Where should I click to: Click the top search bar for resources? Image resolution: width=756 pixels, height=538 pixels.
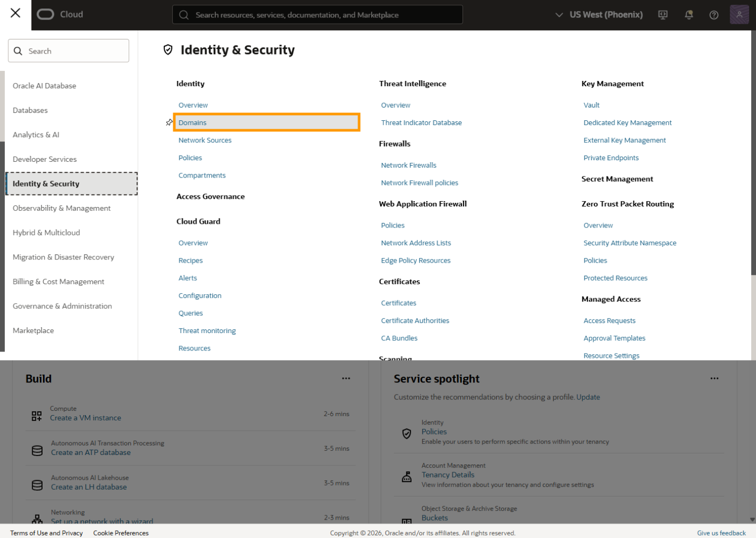point(318,15)
